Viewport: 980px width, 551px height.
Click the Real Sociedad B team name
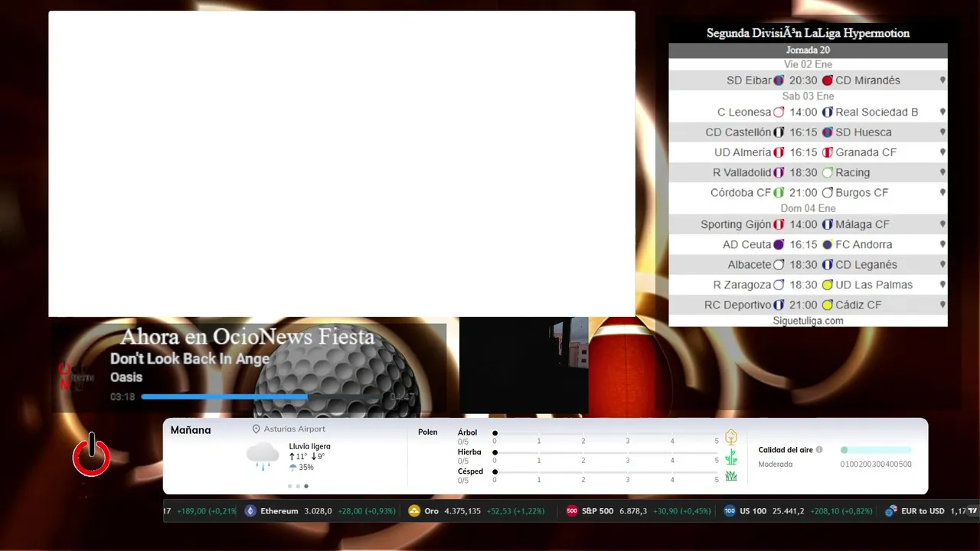click(877, 112)
